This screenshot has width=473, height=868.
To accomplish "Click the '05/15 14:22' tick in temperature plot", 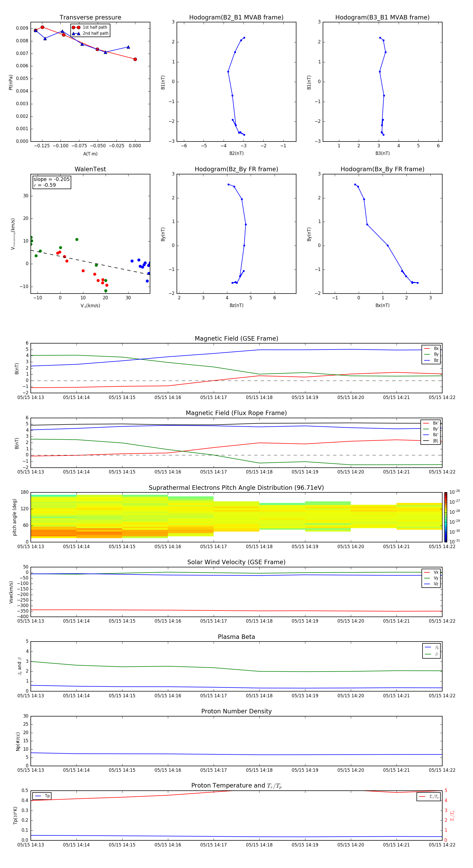I will (442, 845).
